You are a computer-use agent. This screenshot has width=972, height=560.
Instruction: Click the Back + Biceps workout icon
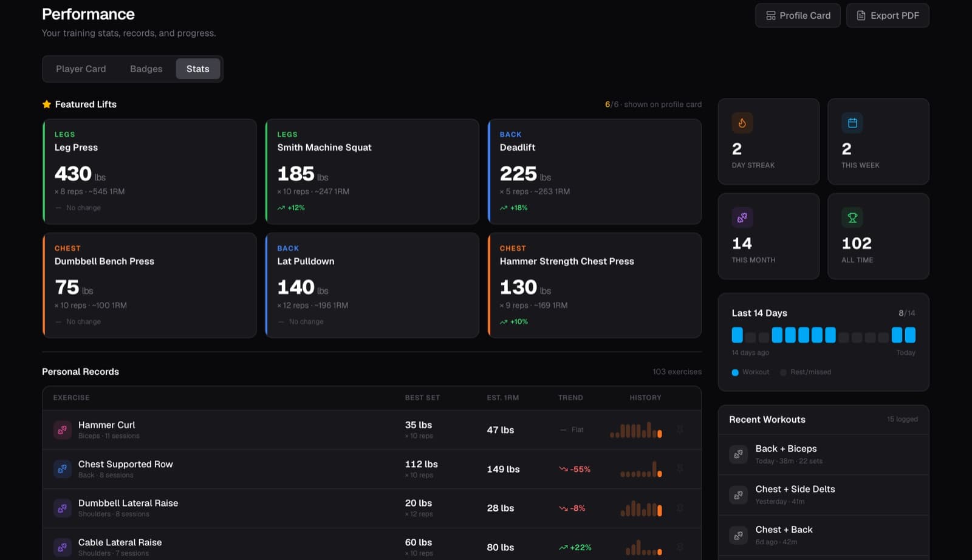coord(738,454)
